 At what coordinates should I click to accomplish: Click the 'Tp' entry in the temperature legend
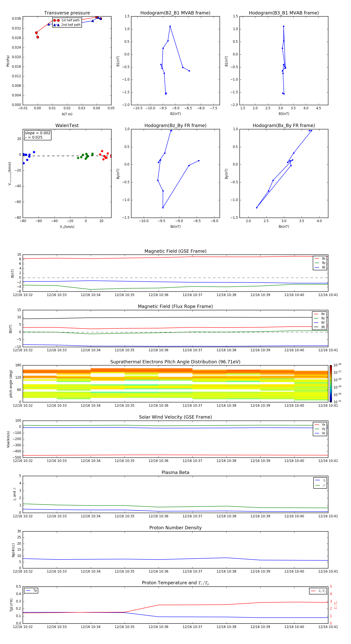31,591
